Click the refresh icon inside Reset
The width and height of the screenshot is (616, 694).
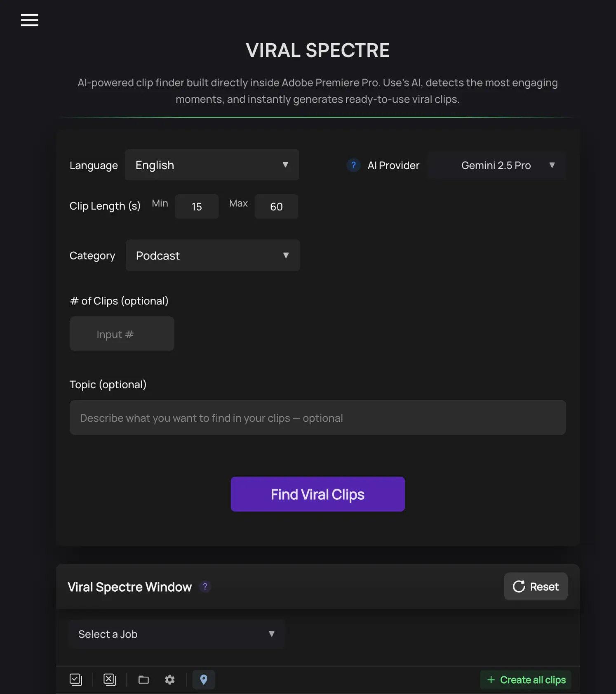pos(519,586)
